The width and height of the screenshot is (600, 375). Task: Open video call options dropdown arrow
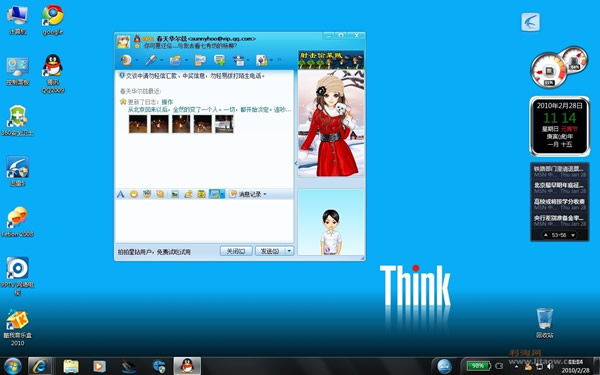(137, 60)
